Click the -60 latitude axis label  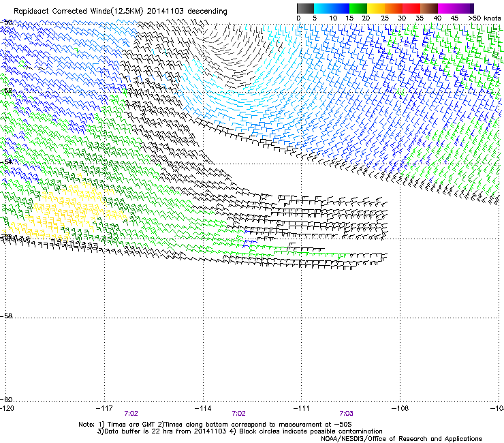(x=6, y=399)
